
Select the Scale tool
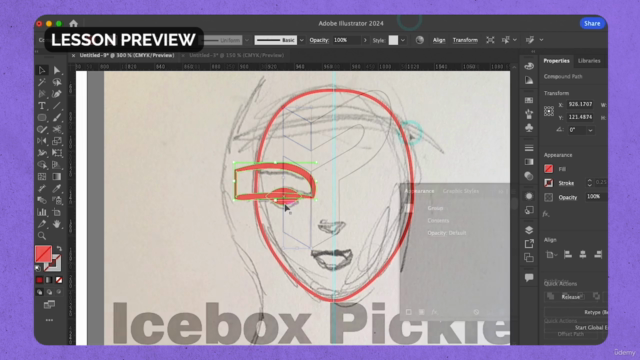[57, 141]
